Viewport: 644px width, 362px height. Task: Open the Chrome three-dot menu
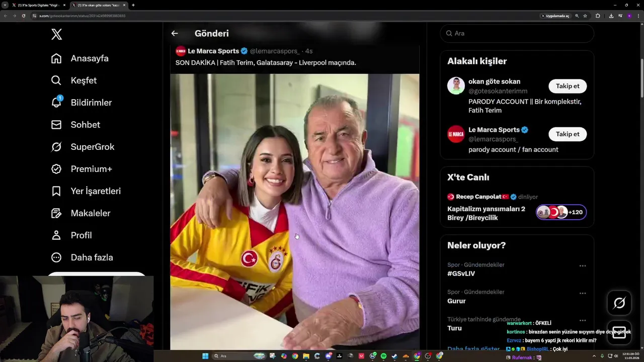tap(638, 16)
